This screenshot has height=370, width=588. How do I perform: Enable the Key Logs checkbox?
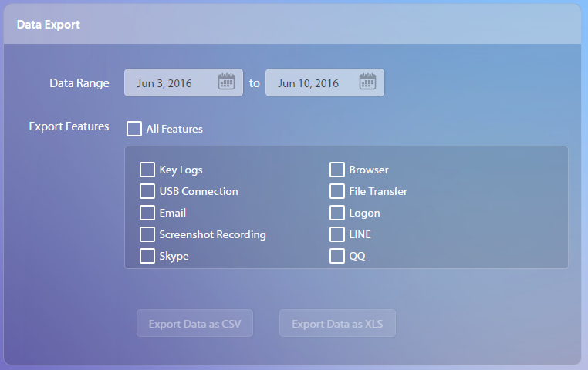(x=147, y=170)
